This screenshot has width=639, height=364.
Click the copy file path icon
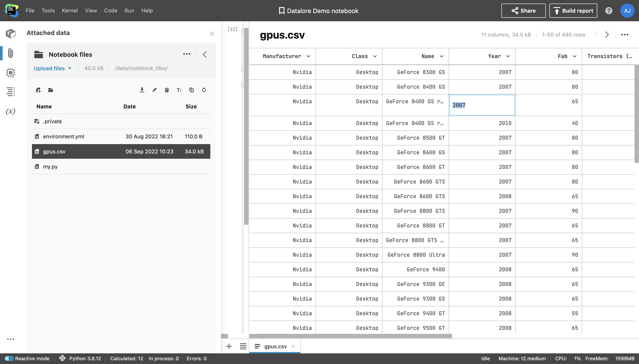[191, 90]
